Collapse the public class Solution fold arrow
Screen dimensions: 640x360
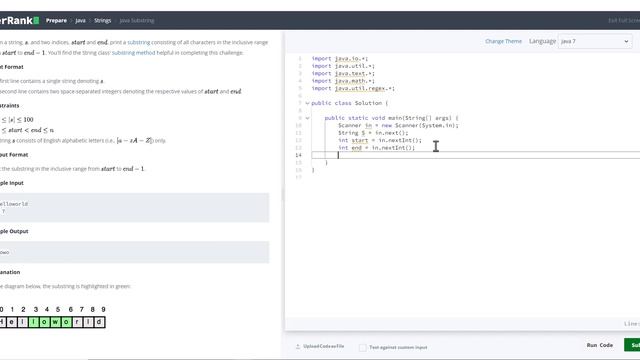[307, 103]
